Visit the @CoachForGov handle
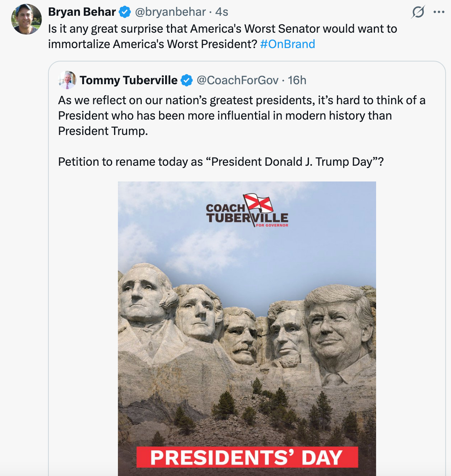 click(237, 80)
